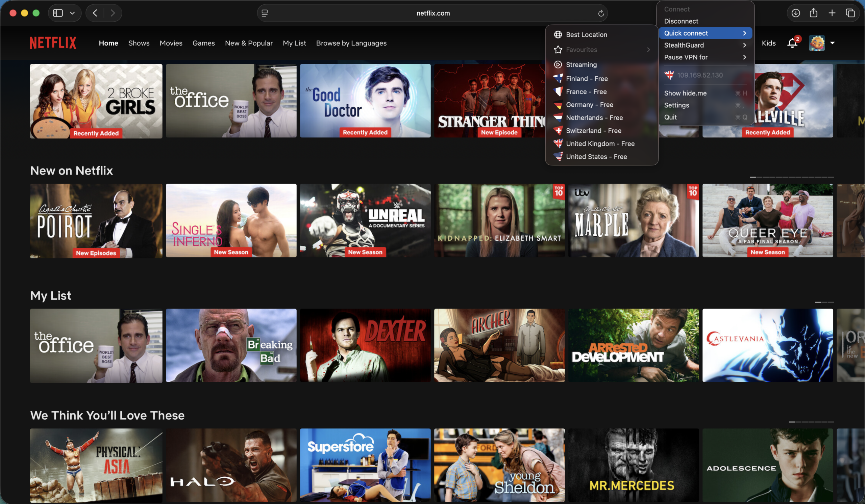The image size is (865, 504).
Task: Click the netflix.com address field
Action: (432, 13)
